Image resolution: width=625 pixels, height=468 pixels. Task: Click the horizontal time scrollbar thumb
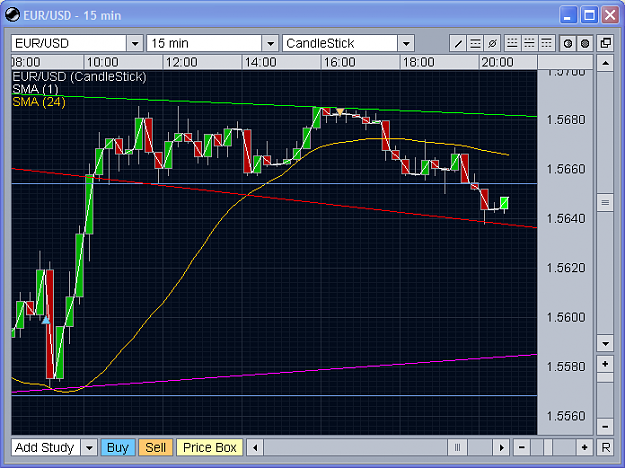[x=458, y=448]
